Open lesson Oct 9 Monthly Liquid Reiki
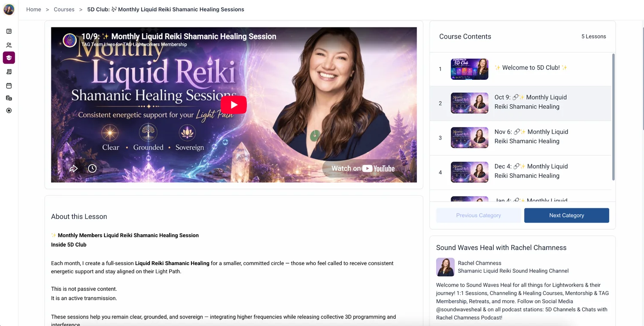644x326 pixels. click(520, 103)
